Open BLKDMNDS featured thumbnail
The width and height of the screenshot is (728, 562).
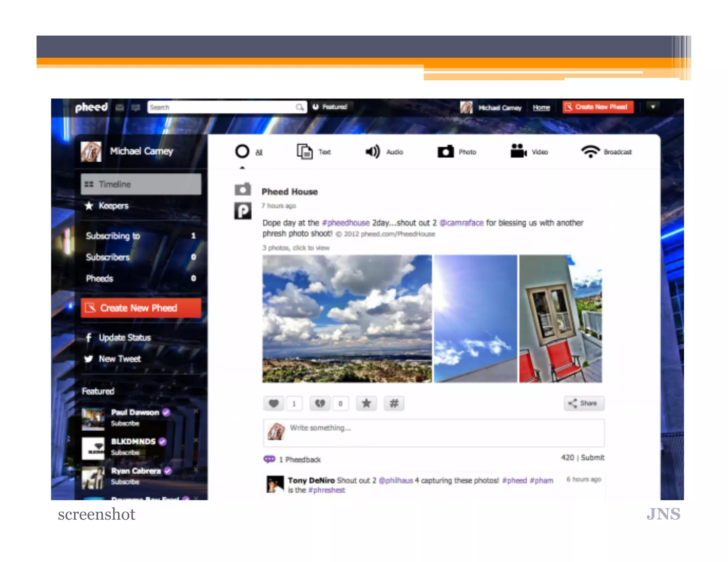point(93,448)
